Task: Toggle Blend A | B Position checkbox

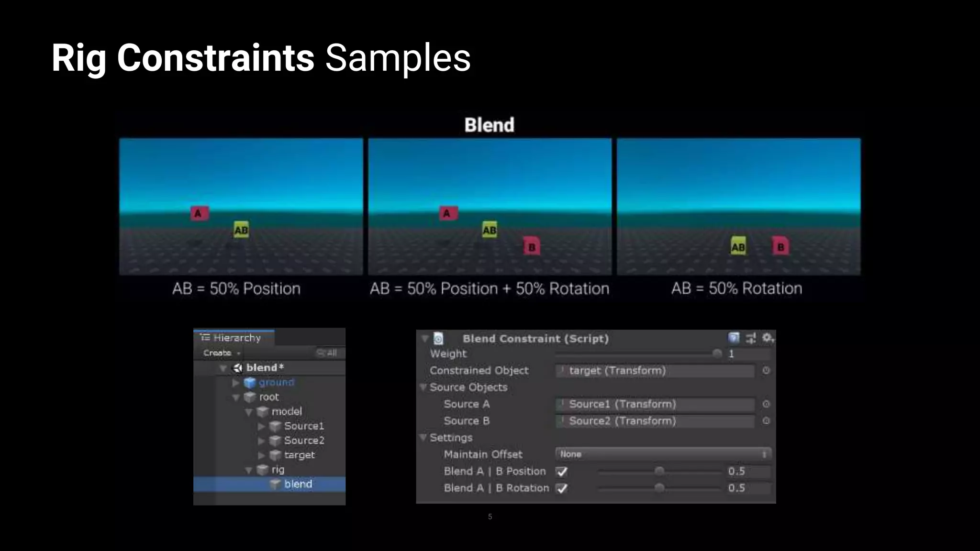Action: 562,472
